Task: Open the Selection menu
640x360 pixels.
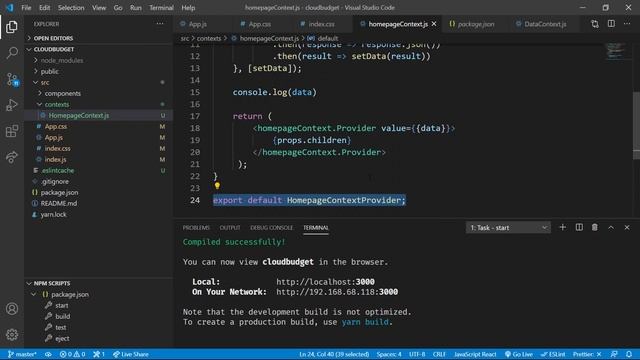Action: [71, 8]
